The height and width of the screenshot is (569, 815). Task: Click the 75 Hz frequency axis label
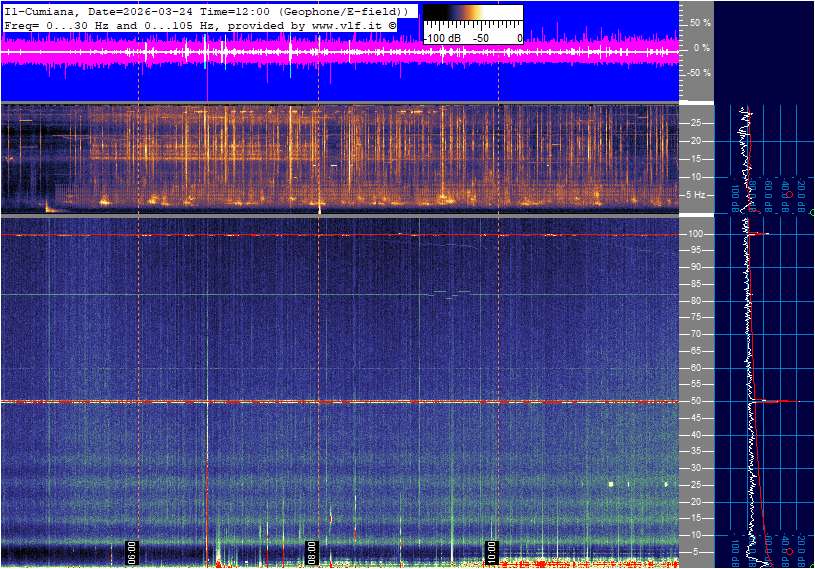click(695, 317)
